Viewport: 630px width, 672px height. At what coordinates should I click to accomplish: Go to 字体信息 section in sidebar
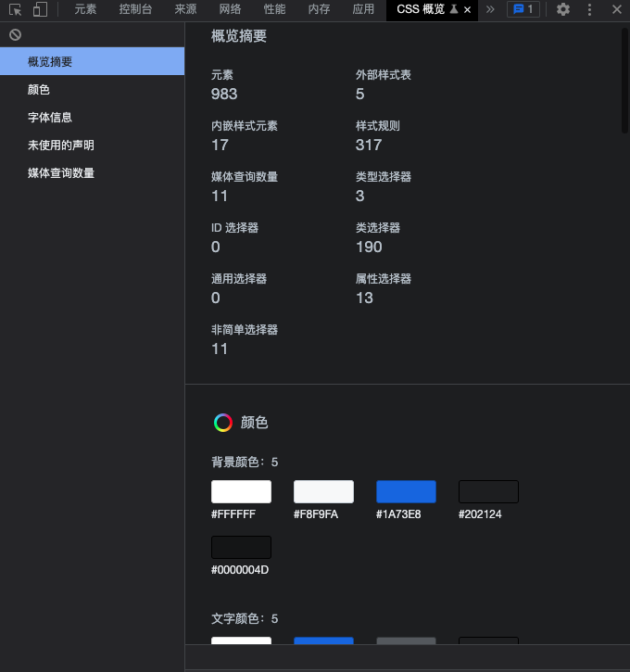point(92,117)
